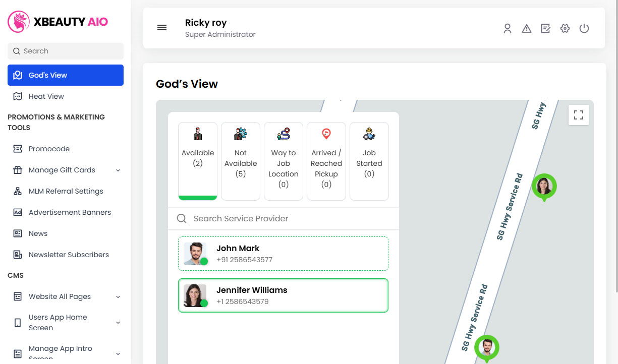Image resolution: width=618 pixels, height=364 pixels.
Task: Click the hamburger menu icon
Action: point(162,28)
